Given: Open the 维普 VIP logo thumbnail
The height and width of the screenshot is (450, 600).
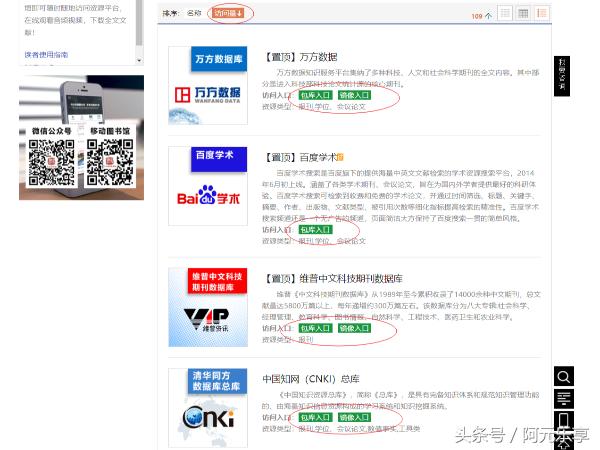Looking at the screenshot, I should click(x=208, y=307).
